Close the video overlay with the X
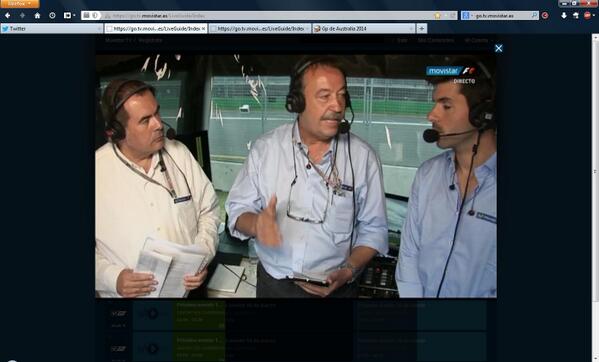 click(x=499, y=48)
